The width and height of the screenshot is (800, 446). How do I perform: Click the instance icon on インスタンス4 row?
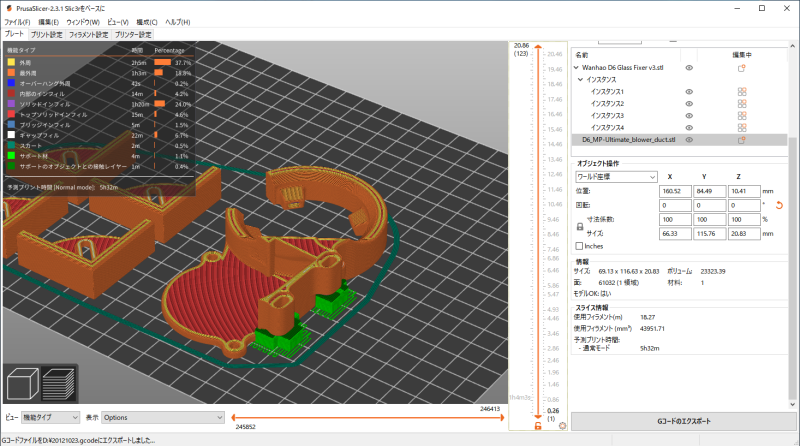pyautogui.click(x=742, y=128)
